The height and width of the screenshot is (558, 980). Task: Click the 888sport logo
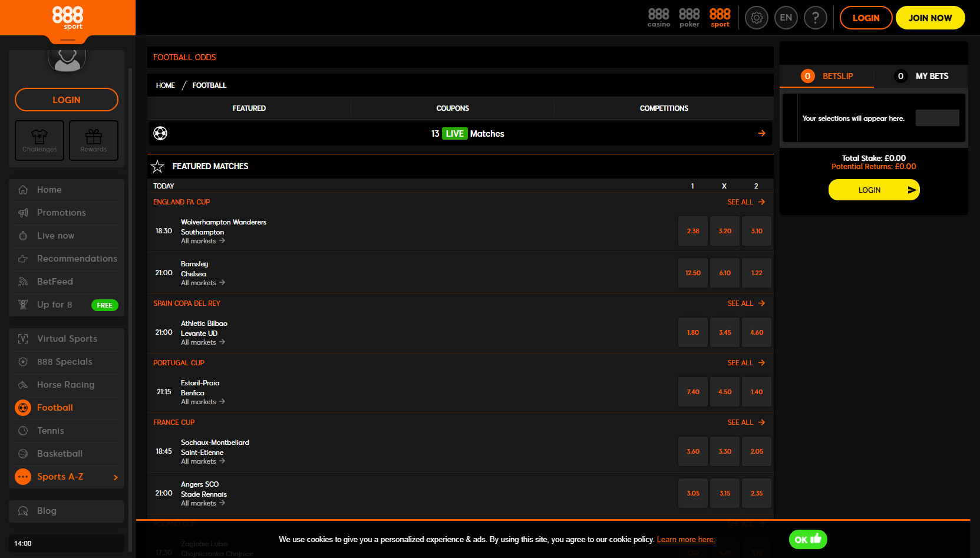pyautogui.click(x=68, y=18)
